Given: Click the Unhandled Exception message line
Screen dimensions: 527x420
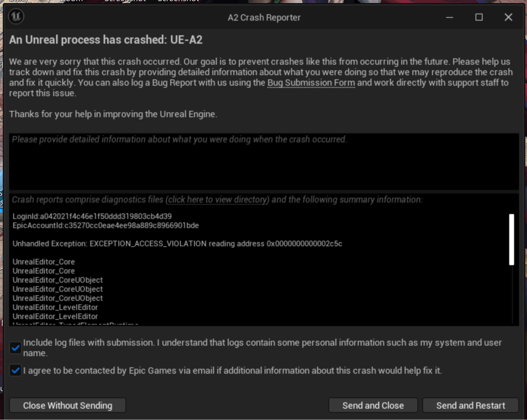Looking at the screenshot, I should 177,244.
